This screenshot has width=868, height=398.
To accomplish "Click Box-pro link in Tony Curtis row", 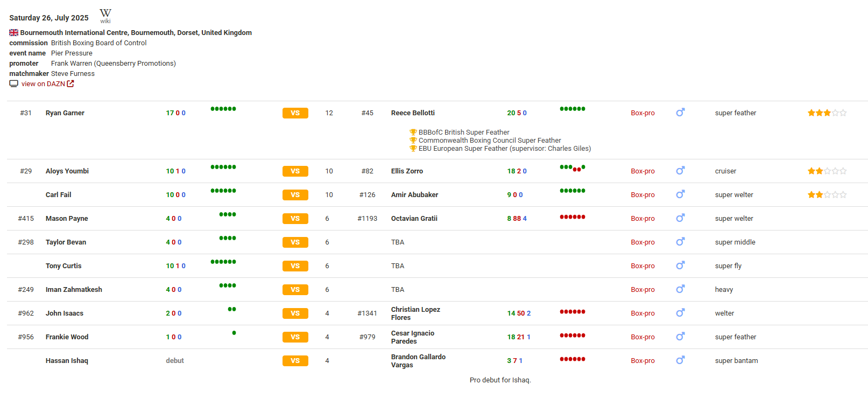I will pyautogui.click(x=643, y=266).
